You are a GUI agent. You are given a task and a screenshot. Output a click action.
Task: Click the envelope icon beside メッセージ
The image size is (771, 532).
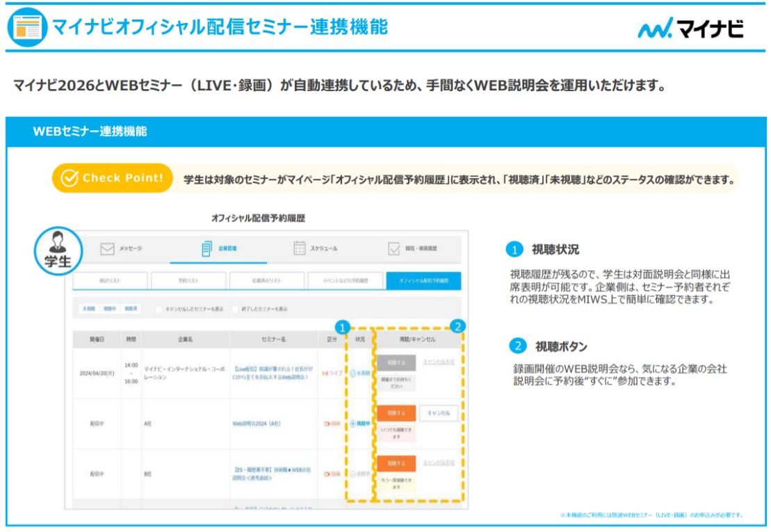pyautogui.click(x=107, y=249)
